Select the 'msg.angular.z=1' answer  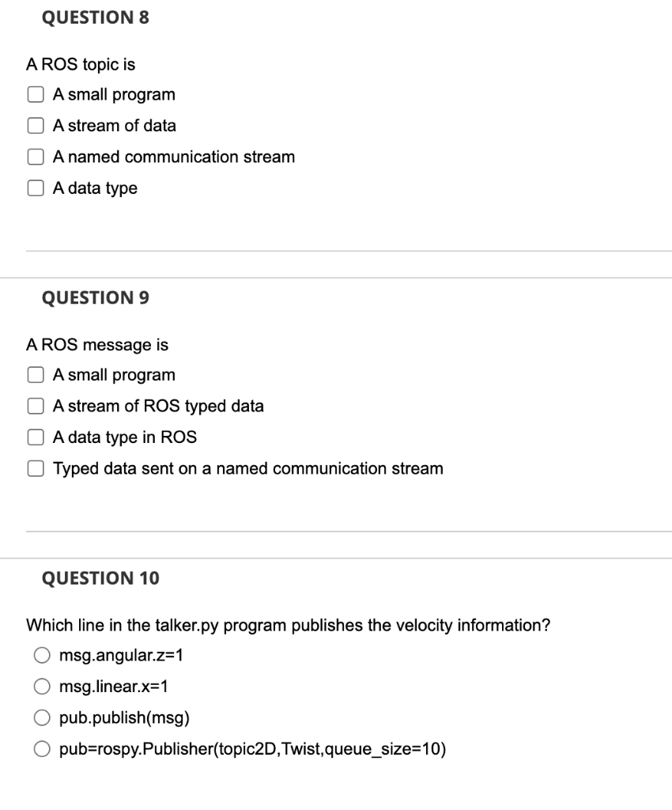tap(43, 654)
